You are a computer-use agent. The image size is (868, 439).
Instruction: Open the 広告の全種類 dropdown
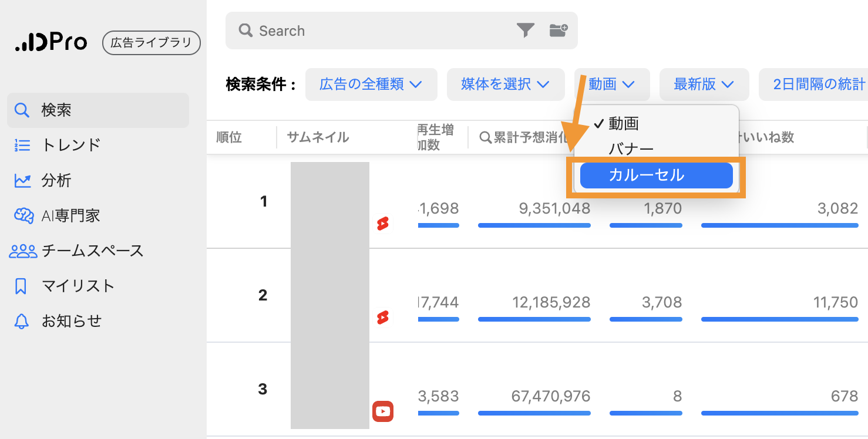point(371,85)
